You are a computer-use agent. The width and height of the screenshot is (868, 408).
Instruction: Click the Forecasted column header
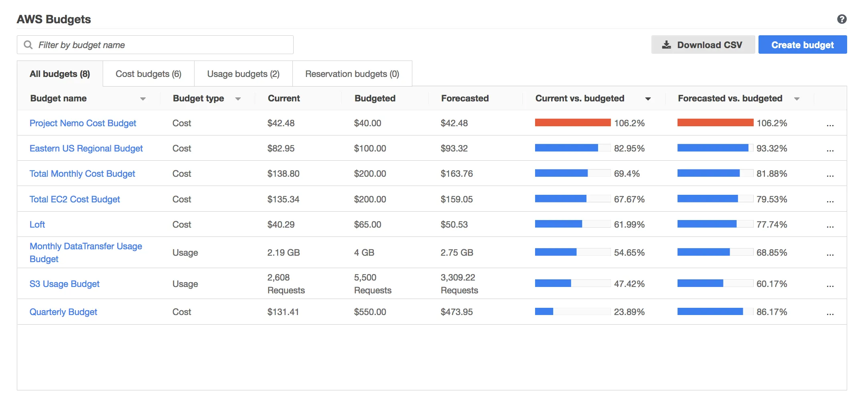pos(465,98)
